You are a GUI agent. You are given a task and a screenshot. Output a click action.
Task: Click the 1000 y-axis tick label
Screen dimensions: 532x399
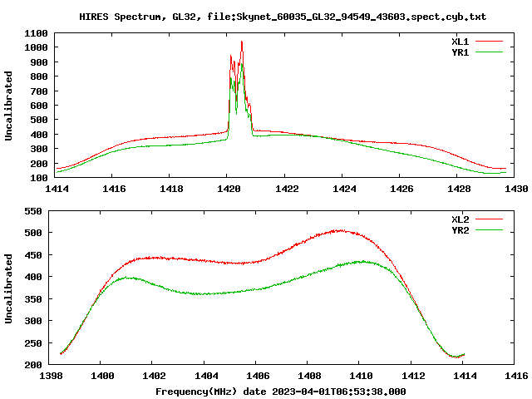pyautogui.click(x=36, y=47)
